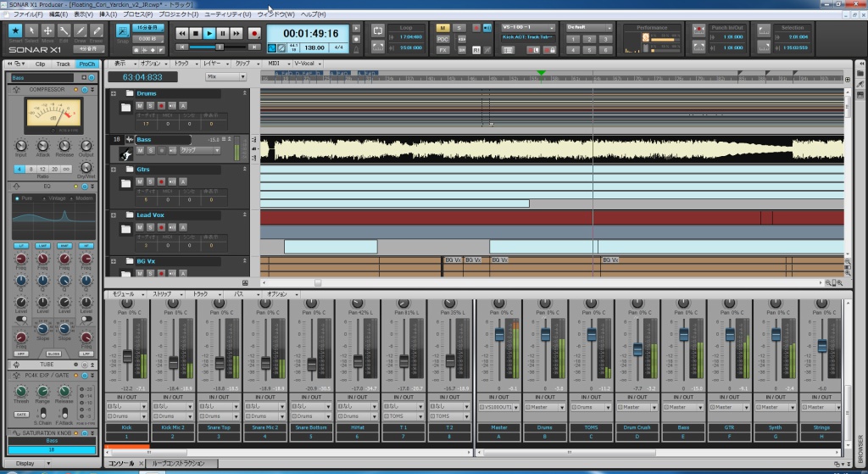Expand the Lead Vox folder

point(114,215)
